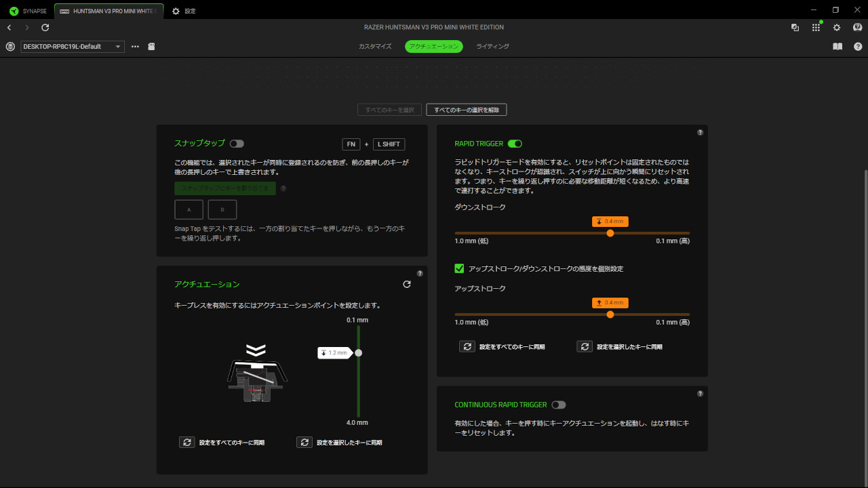Go back with the left arrow icon
Screen dimensions: 868x488
9,28
